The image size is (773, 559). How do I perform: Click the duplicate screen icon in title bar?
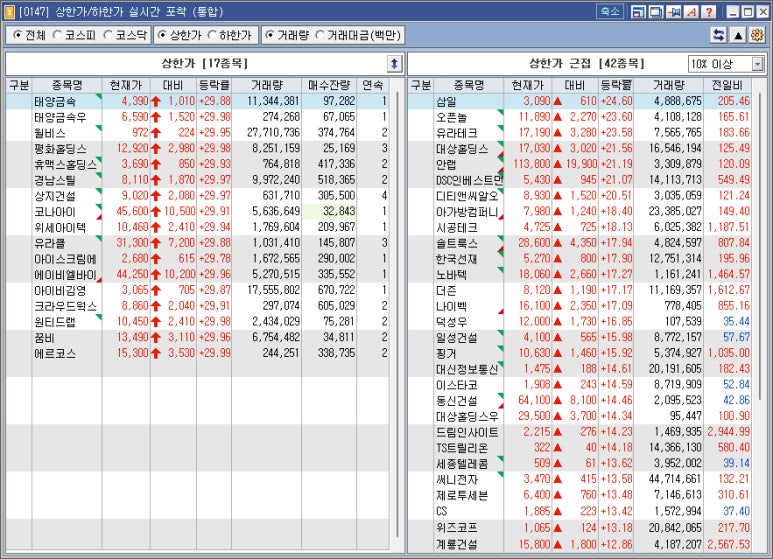[656, 12]
